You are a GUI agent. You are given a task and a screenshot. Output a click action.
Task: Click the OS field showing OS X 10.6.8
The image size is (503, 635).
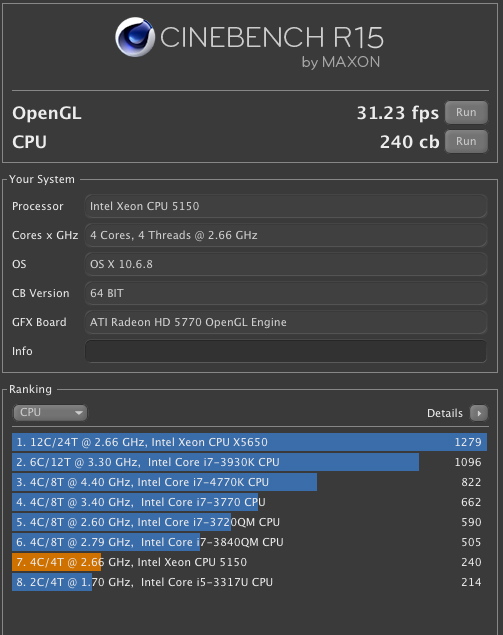[286, 264]
